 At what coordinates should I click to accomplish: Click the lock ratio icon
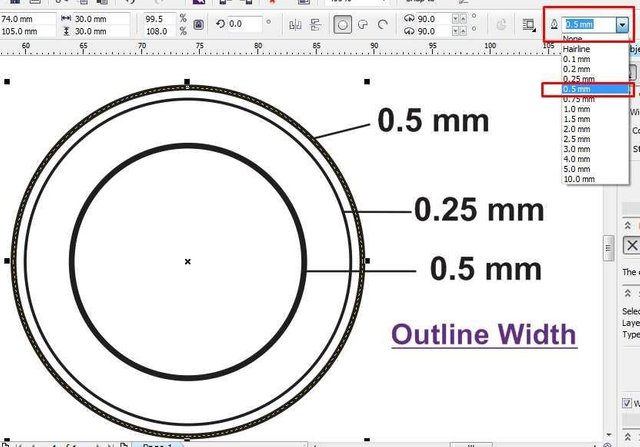pyautogui.click(x=198, y=25)
